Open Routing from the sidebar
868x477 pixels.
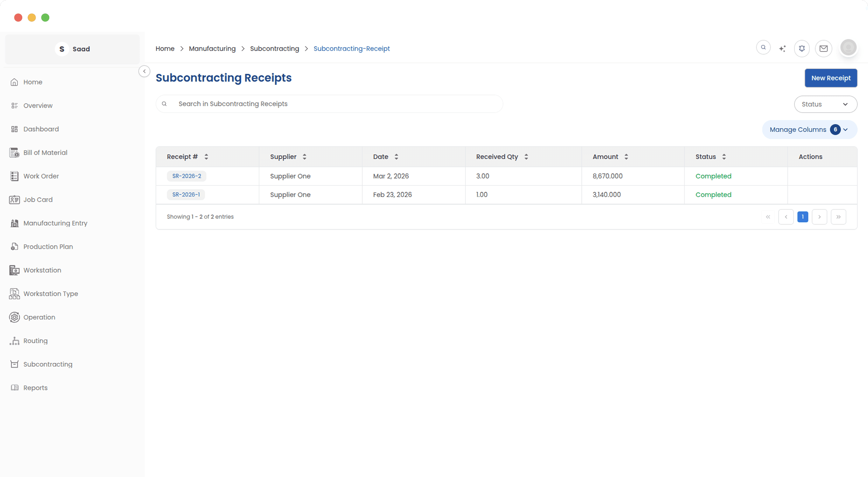(35, 341)
